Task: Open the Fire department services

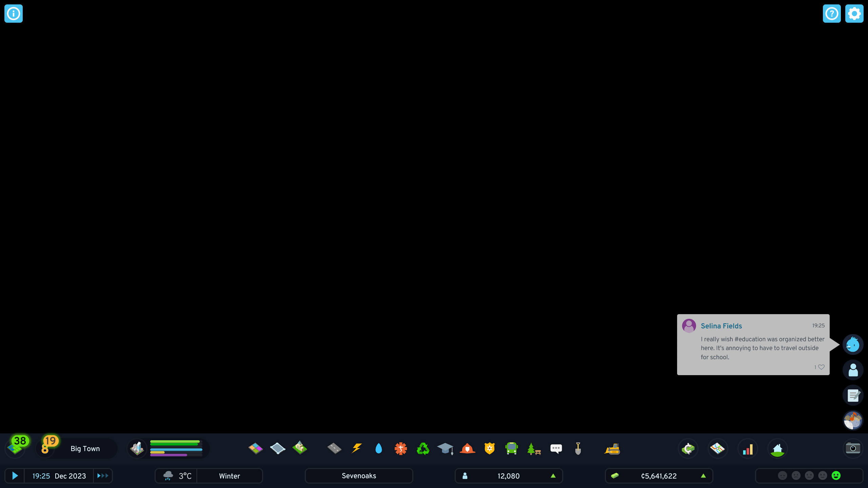Action: click(x=467, y=448)
